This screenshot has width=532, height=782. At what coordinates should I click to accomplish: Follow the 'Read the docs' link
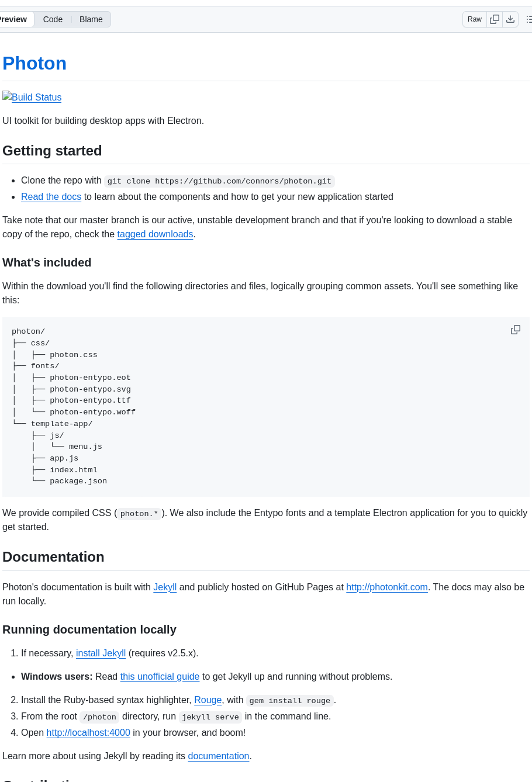[51, 197]
